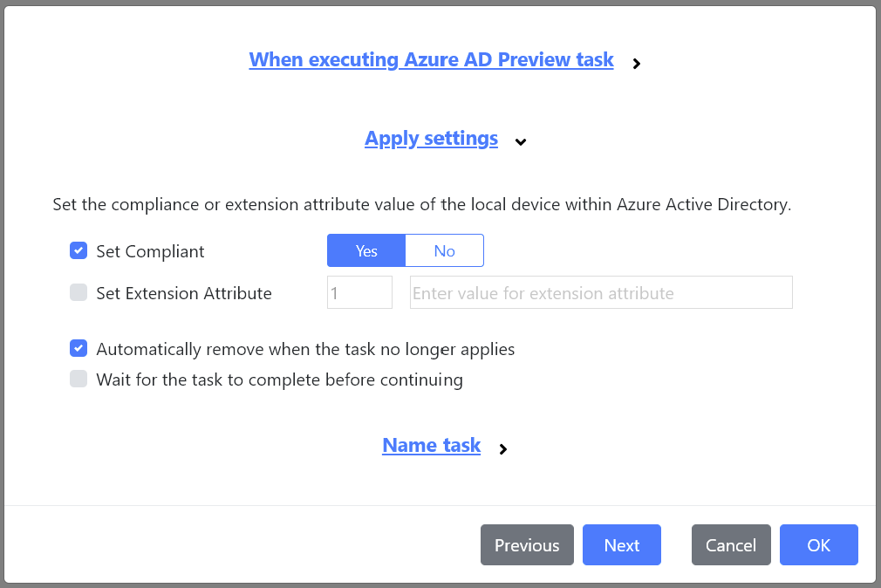Open the Name task heading link

(431, 445)
